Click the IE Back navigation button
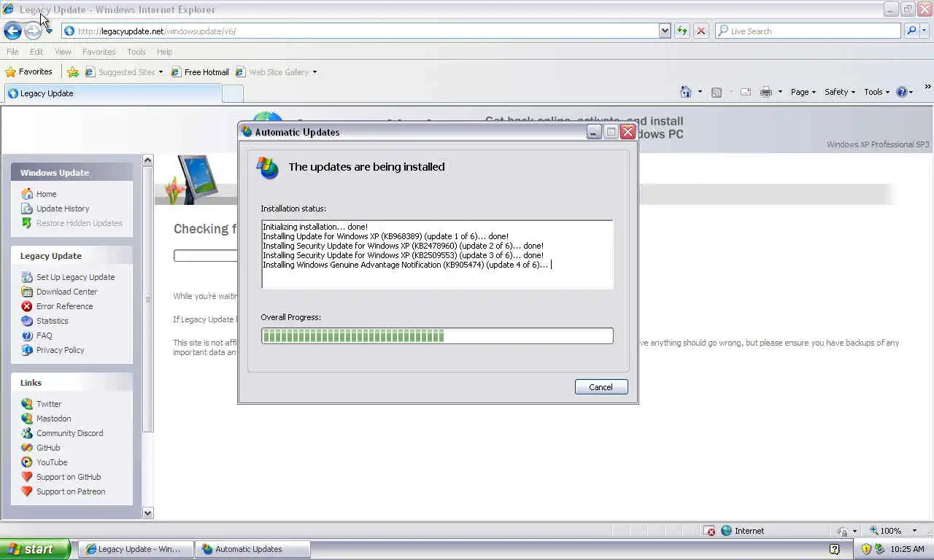This screenshot has width=934, height=560. (x=12, y=31)
